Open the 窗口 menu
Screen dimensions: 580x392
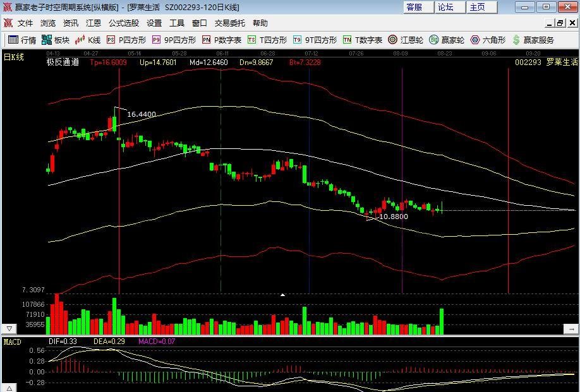200,23
